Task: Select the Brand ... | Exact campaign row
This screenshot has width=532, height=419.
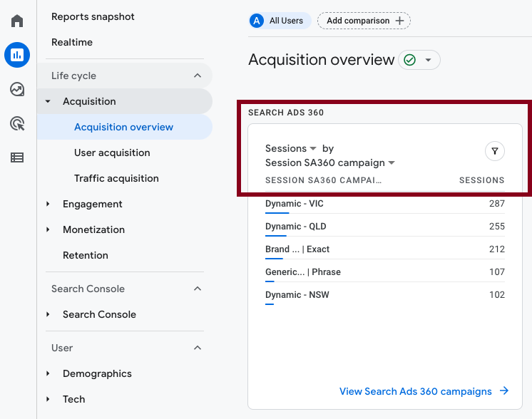Action: click(385, 249)
